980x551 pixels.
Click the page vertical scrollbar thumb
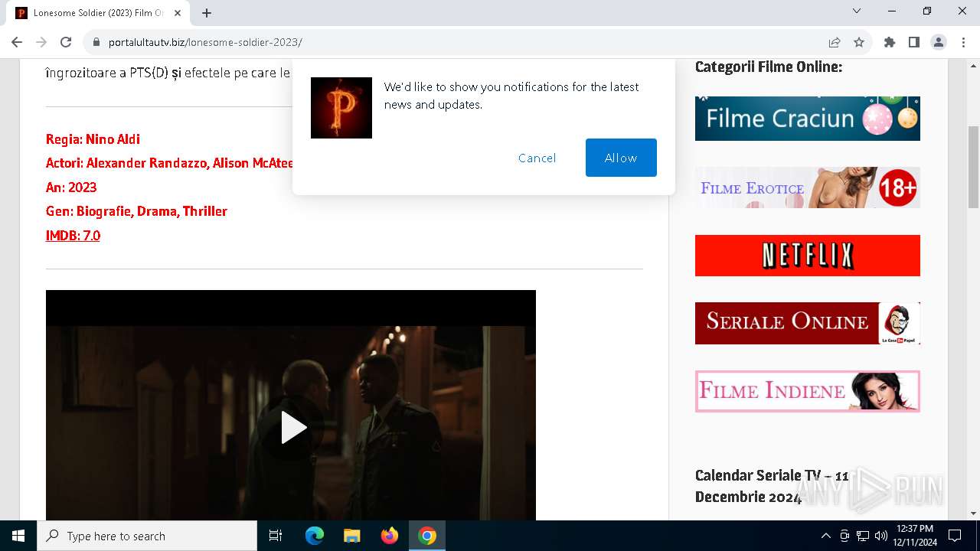973,167
